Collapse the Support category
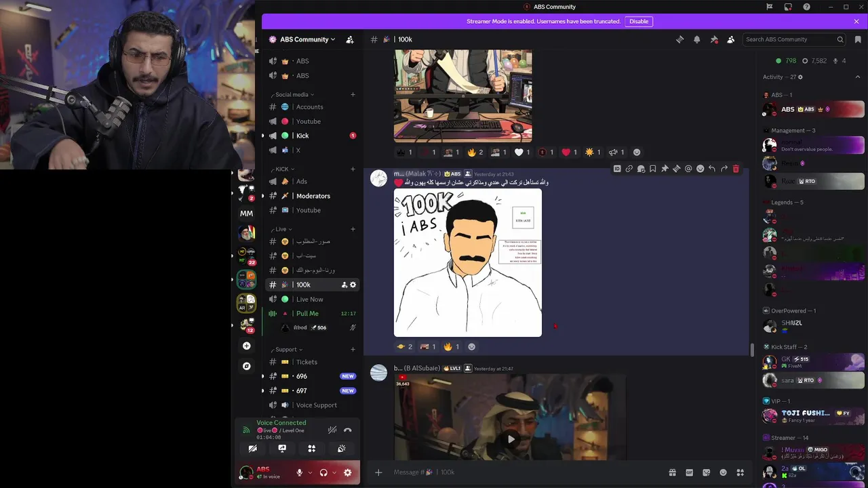The image size is (868, 488). (x=288, y=350)
